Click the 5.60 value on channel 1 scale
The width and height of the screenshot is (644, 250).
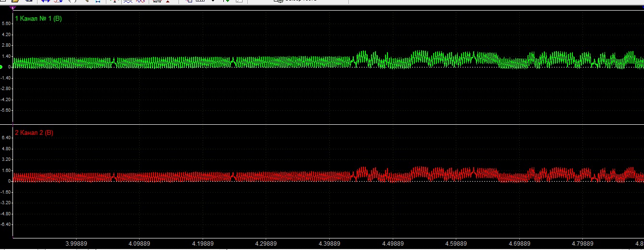click(x=6, y=24)
